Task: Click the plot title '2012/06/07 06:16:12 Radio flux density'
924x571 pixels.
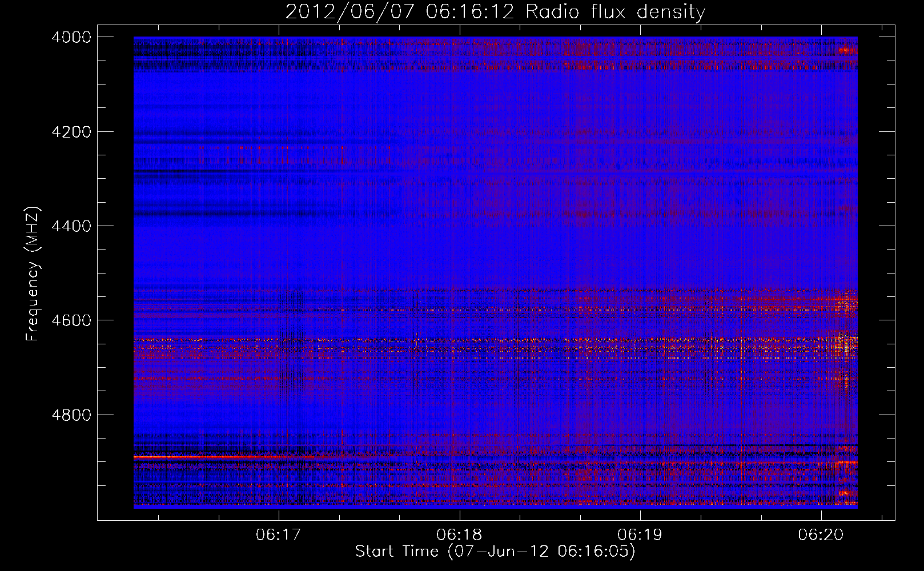Action: 495,11
